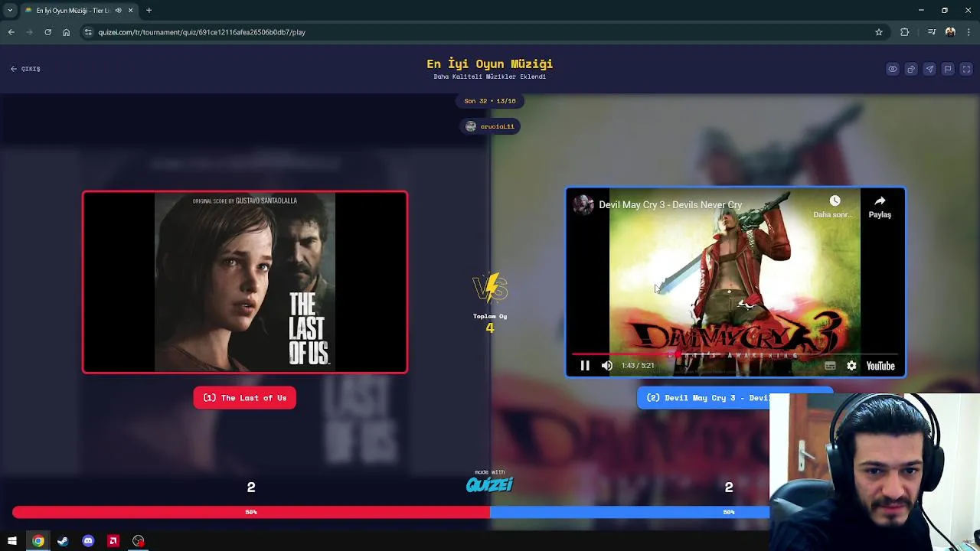This screenshot has height=551, width=980.
Task: Open crucial11 user profile chip
Action: [490, 126]
